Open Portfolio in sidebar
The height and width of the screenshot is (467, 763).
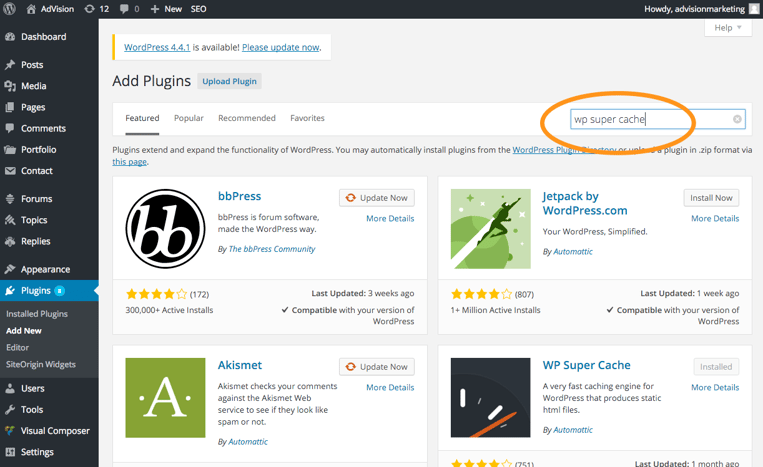(38, 149)
